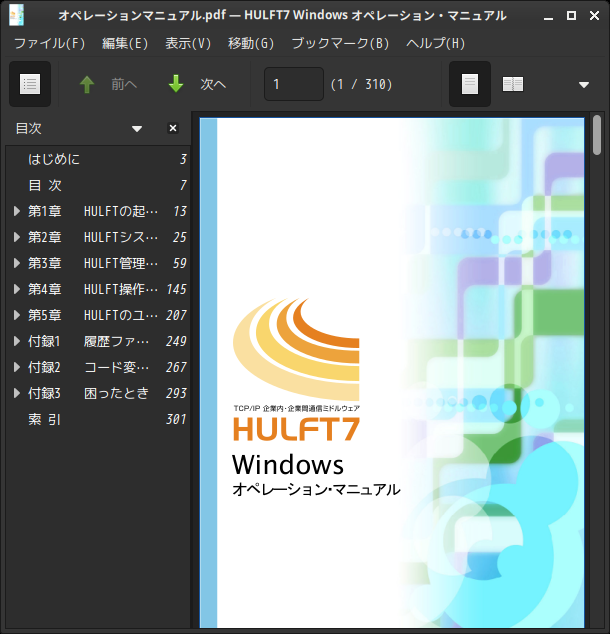Click the green down arrow icon
Screen dimensions: 610x634
click(176, 84)
